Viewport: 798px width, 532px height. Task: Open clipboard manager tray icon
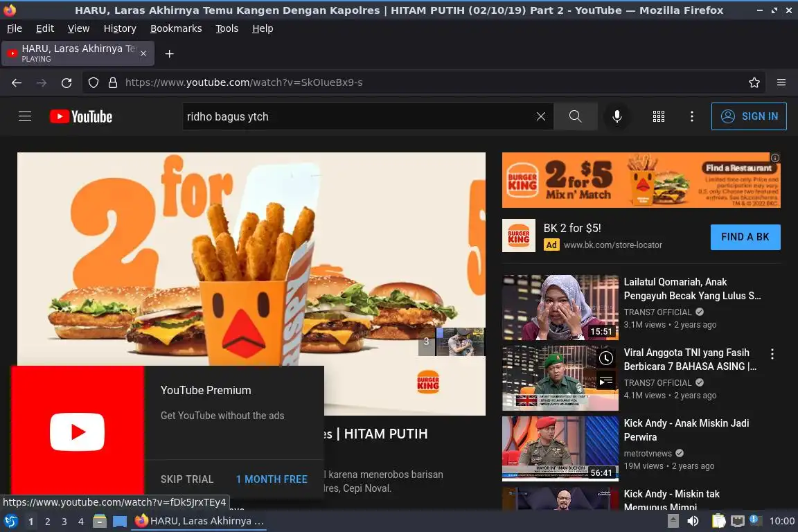pos(718,521)
